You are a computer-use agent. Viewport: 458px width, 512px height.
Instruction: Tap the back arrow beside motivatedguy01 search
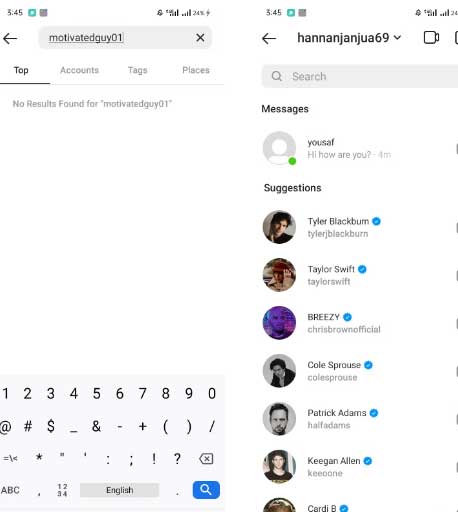10,39
